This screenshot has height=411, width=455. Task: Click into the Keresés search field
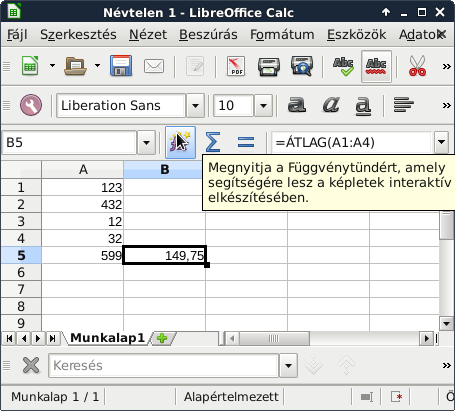click(164, 365)
